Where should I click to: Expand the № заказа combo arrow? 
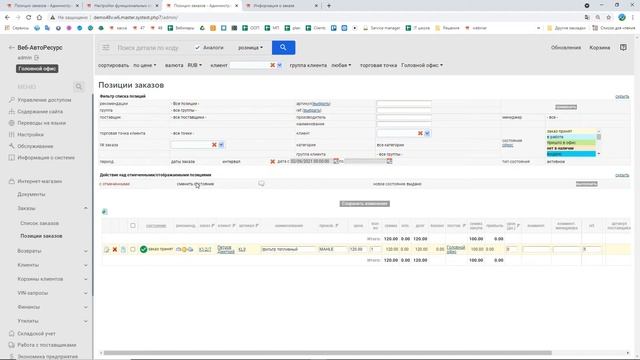(x=221, y=145)
